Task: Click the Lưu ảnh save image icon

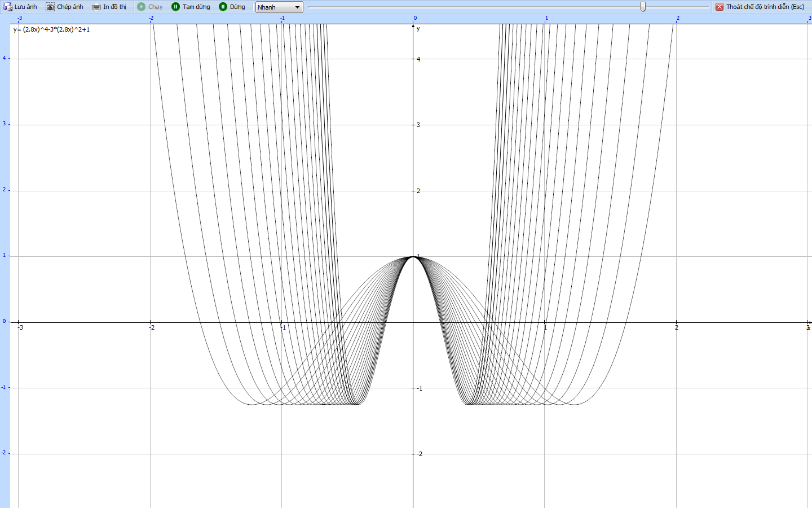Action: tap(8, 7)
